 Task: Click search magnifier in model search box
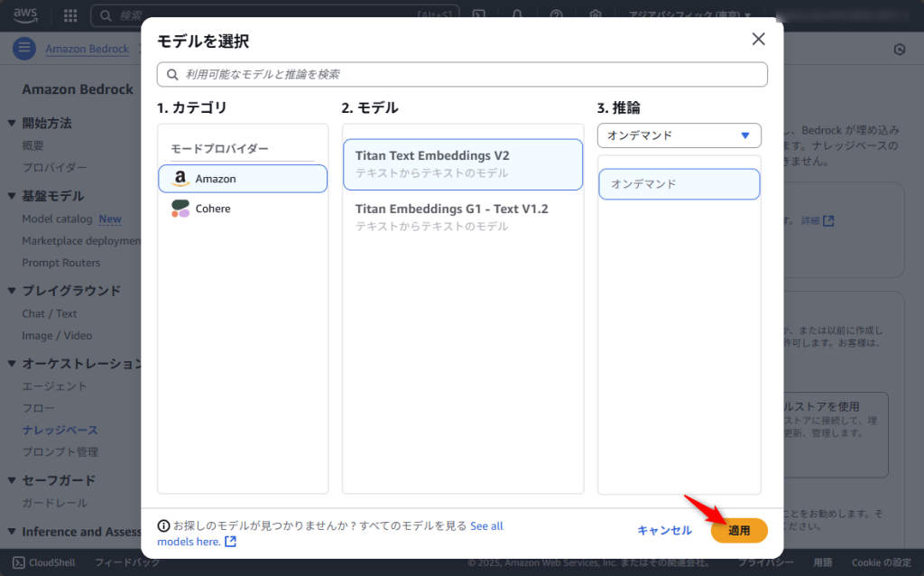(172, 75)
